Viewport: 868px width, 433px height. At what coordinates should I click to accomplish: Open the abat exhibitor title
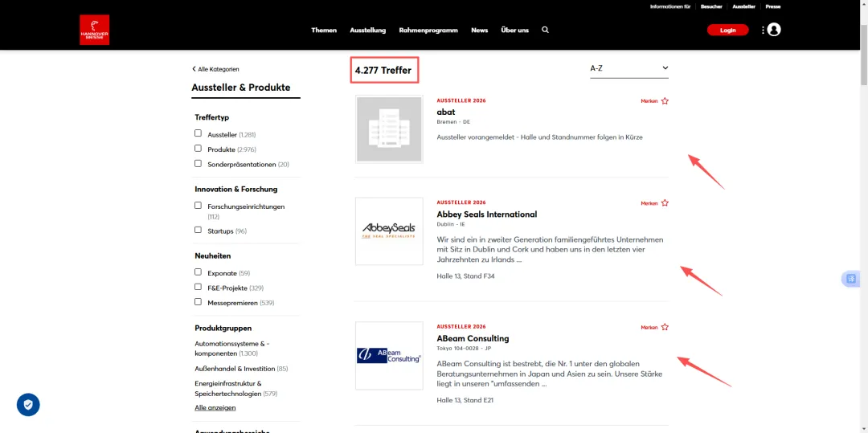pyautogui.click(x=445, y=112)
